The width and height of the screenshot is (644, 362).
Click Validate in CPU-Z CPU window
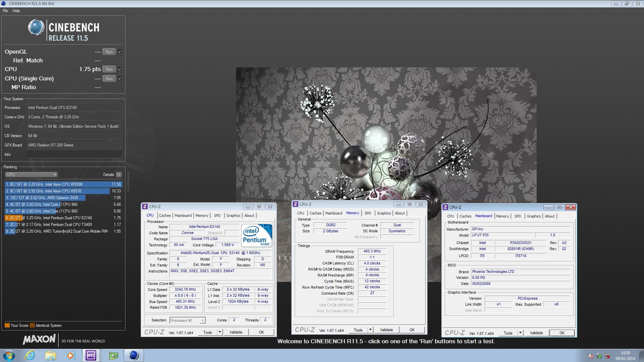[236, 332]
